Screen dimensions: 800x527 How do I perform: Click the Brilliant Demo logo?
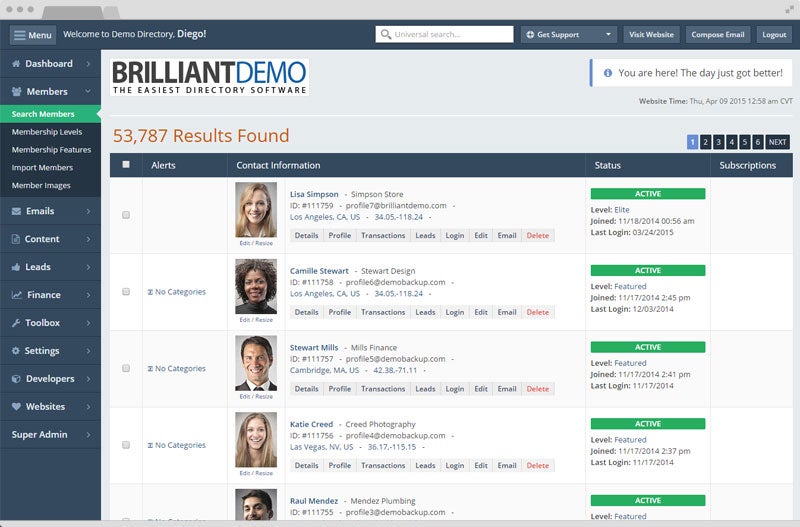209,77
